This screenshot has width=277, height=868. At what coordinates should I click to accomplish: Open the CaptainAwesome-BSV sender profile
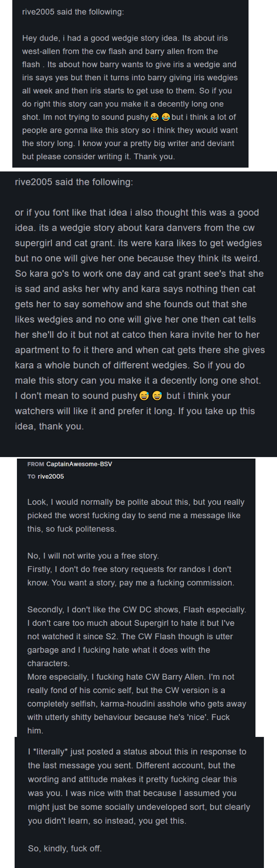point(79,464)
